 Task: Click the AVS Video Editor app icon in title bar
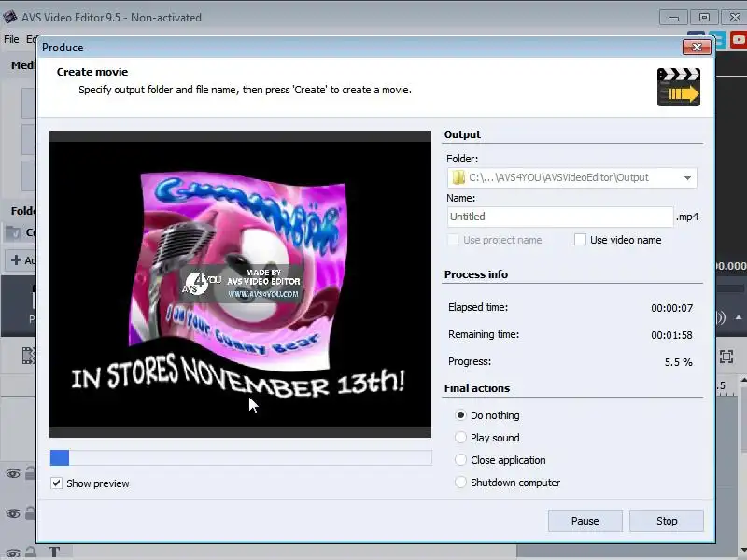(10, 17)
